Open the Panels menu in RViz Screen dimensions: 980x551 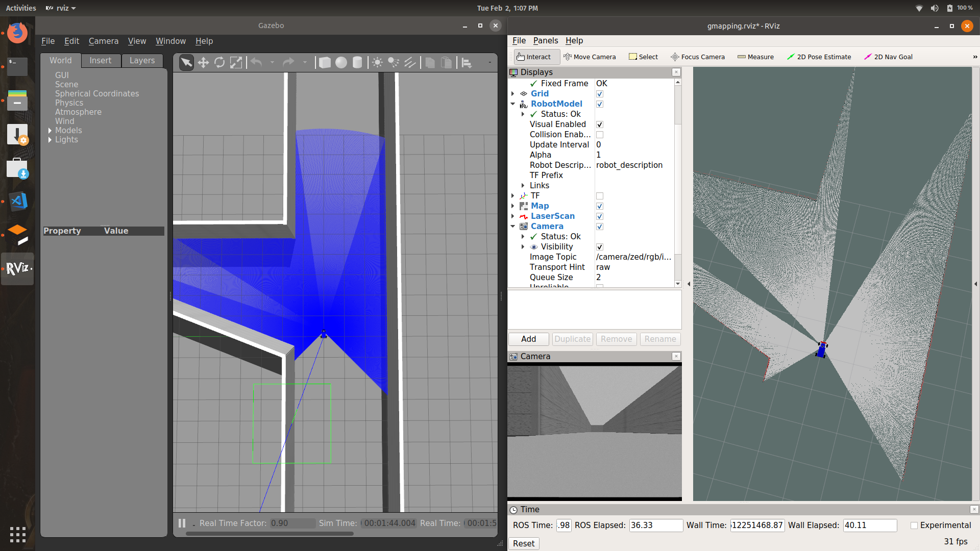point(545,40)
